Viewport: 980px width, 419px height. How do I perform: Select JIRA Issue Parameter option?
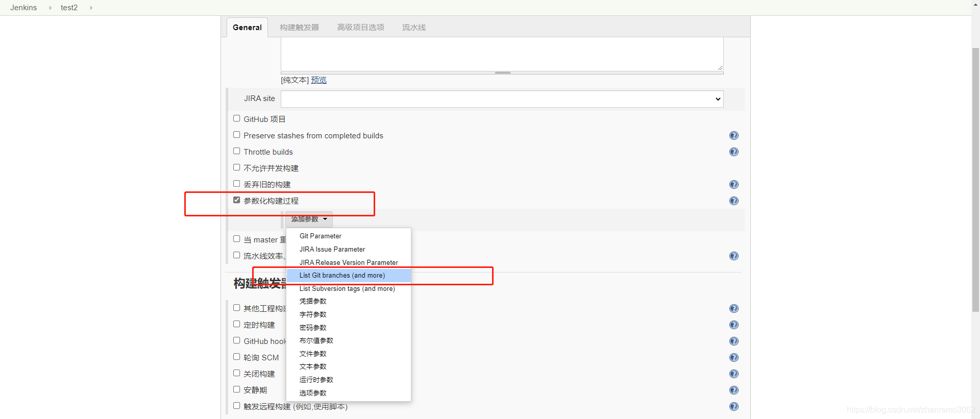point(349,249)
